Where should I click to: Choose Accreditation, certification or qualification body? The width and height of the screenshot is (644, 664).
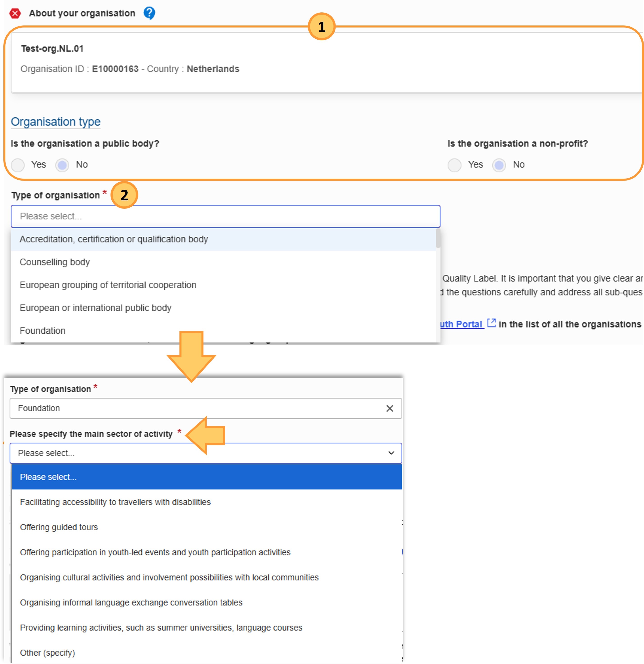pyautogui.click(x=114, y=239)
